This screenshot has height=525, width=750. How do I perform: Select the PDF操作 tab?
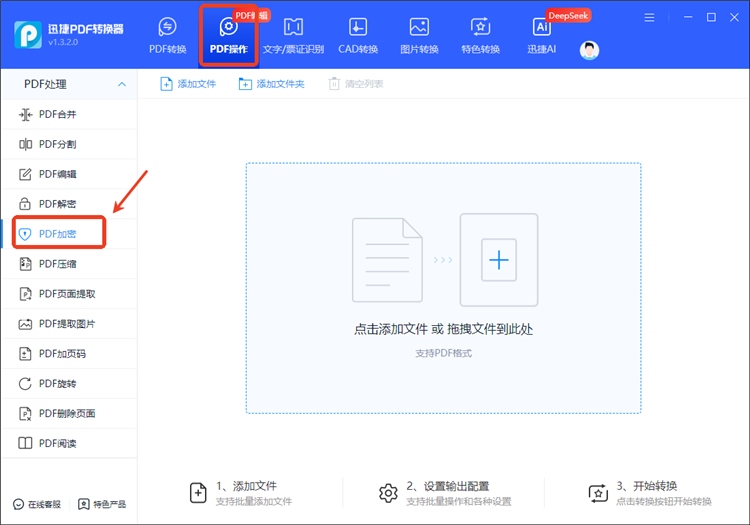tap(229, 36)
